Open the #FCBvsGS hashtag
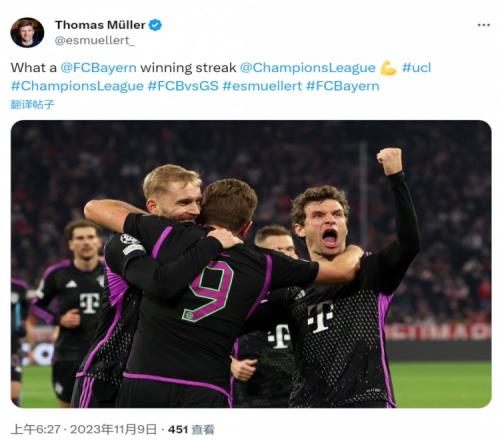Screen dimensions: 500x440 [x=183, y=86]
